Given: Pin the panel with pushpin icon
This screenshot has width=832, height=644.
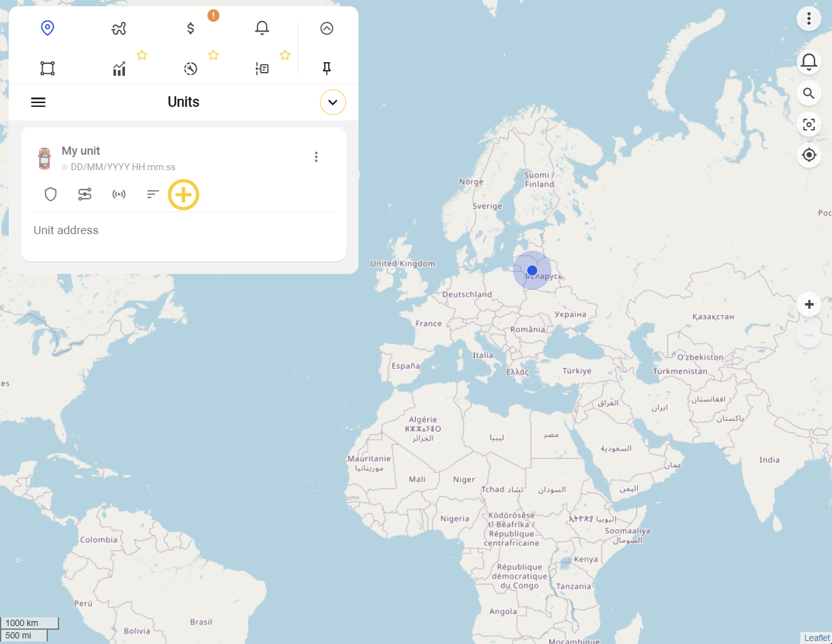Looking at the screenshot, I should tap(327, 68).
